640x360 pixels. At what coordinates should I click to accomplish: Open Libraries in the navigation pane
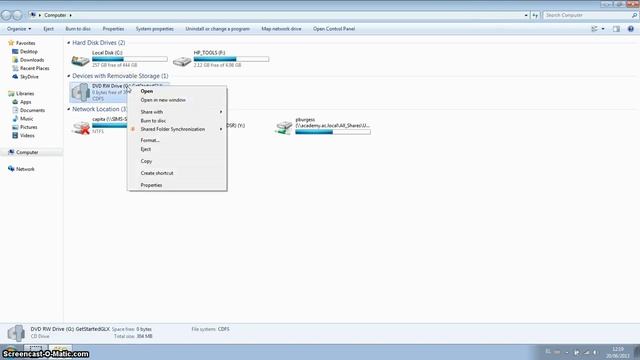coord(25,93)
